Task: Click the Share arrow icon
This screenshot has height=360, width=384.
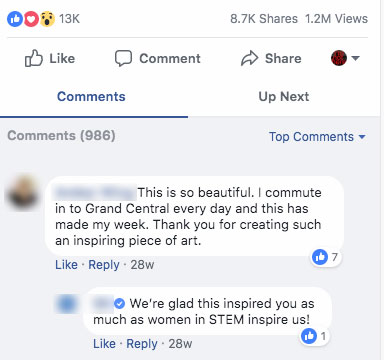Action: (x=249, y=58)
